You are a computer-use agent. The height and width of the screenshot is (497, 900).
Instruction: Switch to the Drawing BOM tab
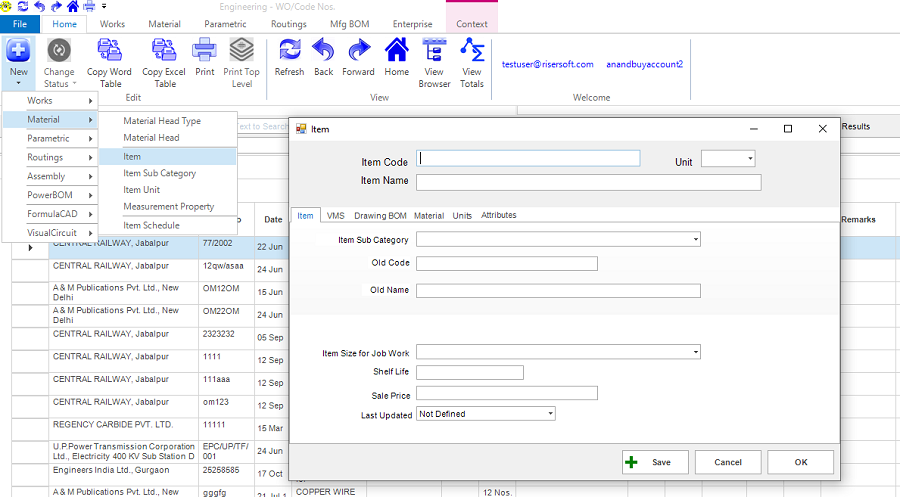[x=380, y=216]
